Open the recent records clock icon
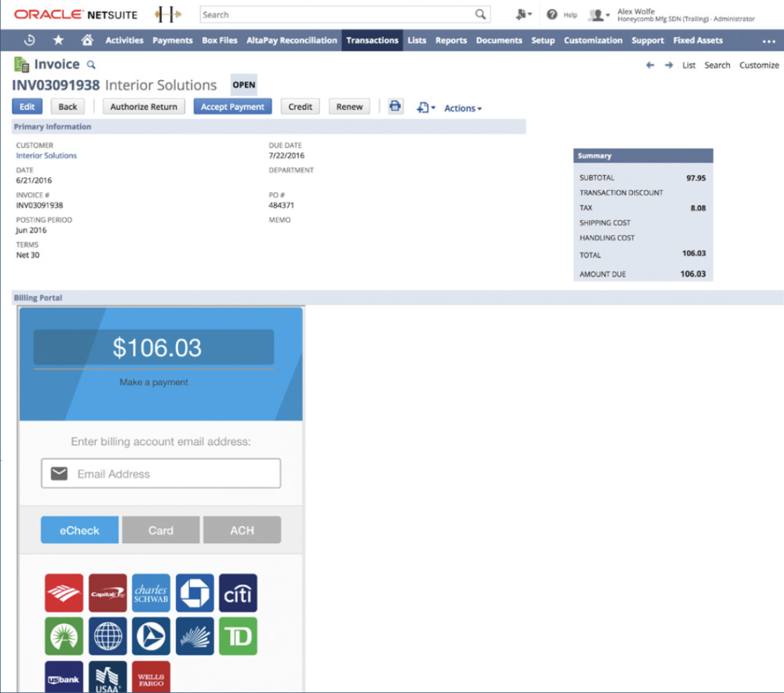 click(x=30, y=41)
